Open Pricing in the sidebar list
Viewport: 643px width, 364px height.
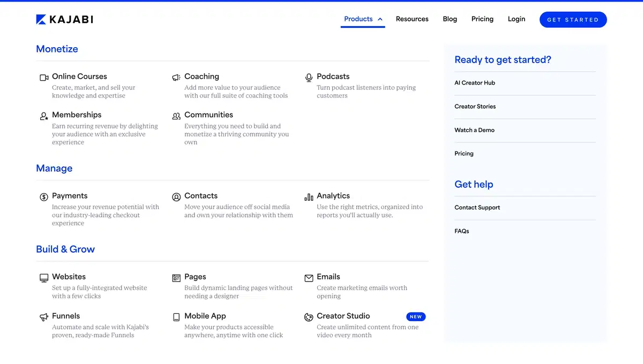point(464,154)
